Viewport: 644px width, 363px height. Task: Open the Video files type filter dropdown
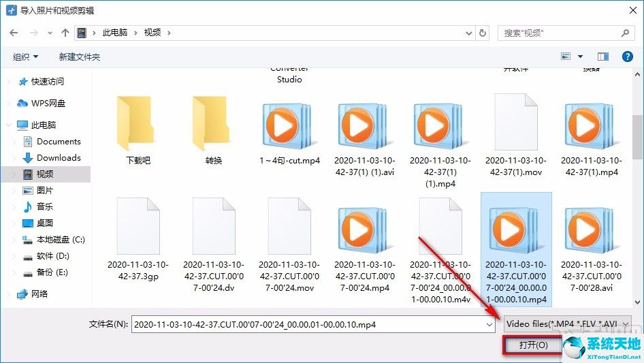[x=568, y=324]
